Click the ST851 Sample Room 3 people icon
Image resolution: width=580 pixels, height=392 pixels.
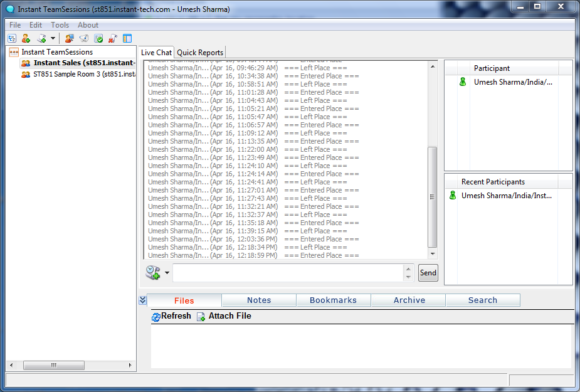coord(26,75)
